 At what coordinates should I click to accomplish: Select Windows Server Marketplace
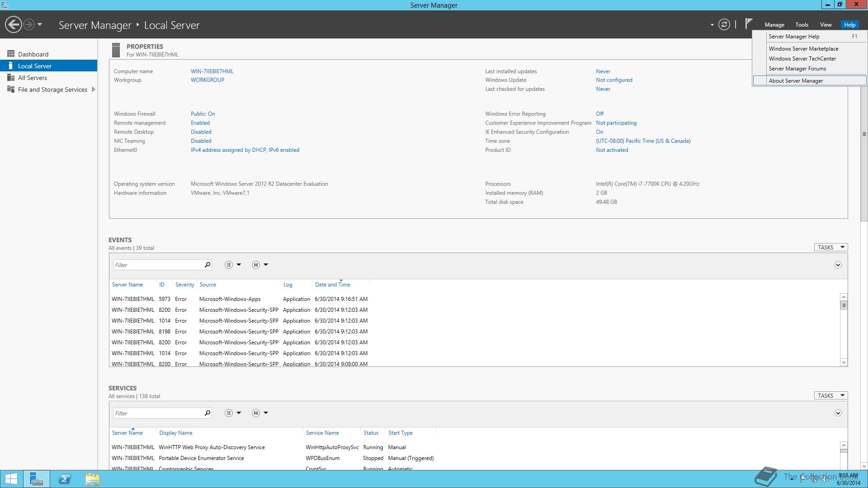809,49
